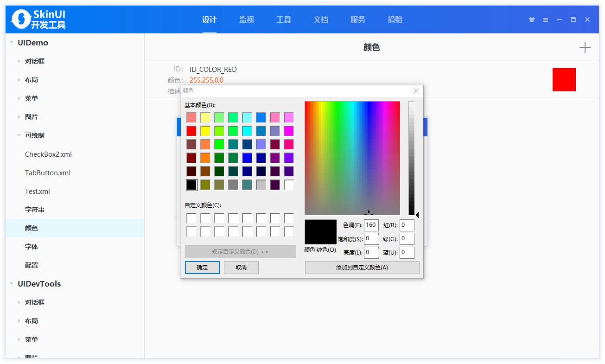Expand 布局 node under UIDemo

[19, 80]
